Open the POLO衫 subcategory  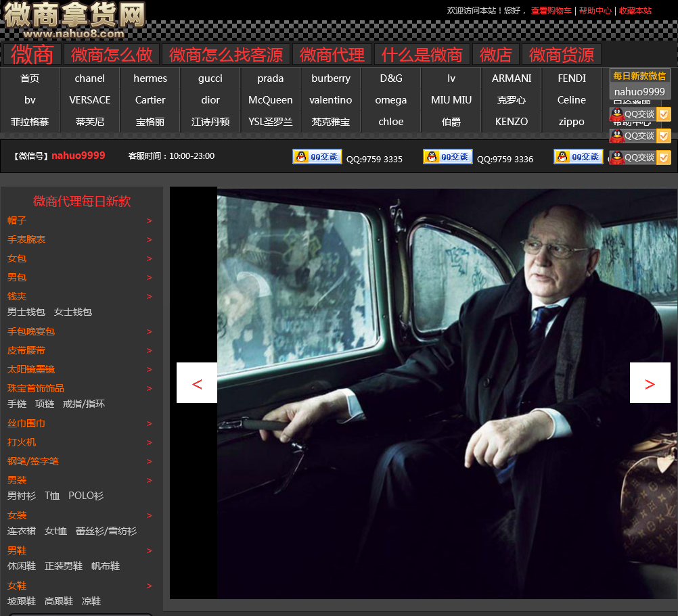point(86,496)
